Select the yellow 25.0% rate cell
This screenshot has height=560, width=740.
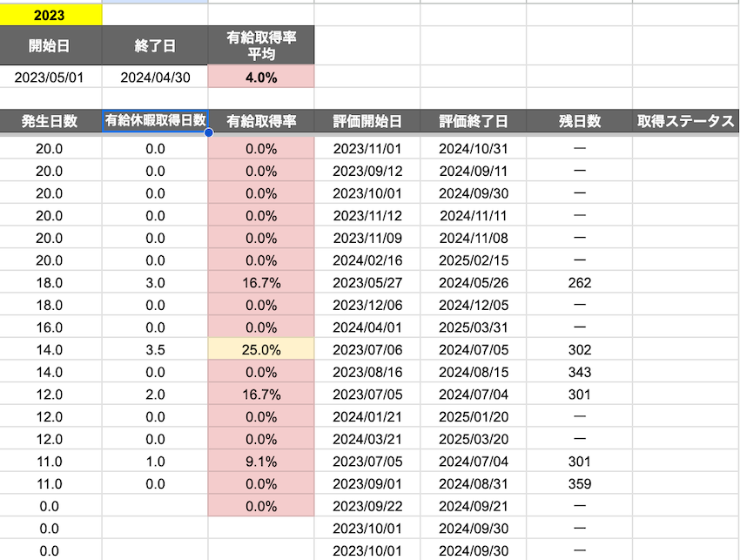point(261,350)
